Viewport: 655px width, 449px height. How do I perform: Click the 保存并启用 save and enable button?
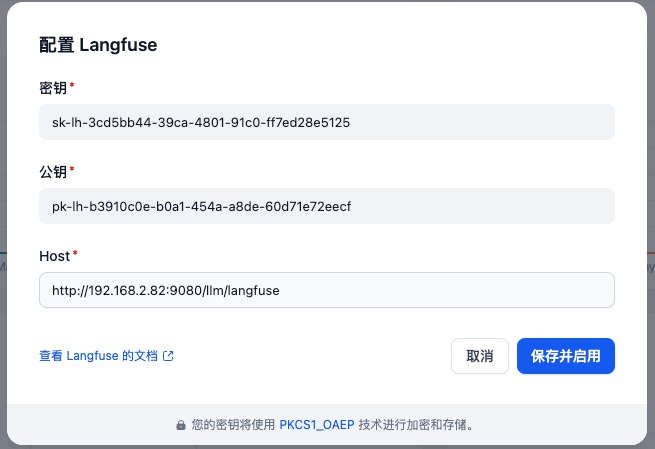[x=566, y=356]
